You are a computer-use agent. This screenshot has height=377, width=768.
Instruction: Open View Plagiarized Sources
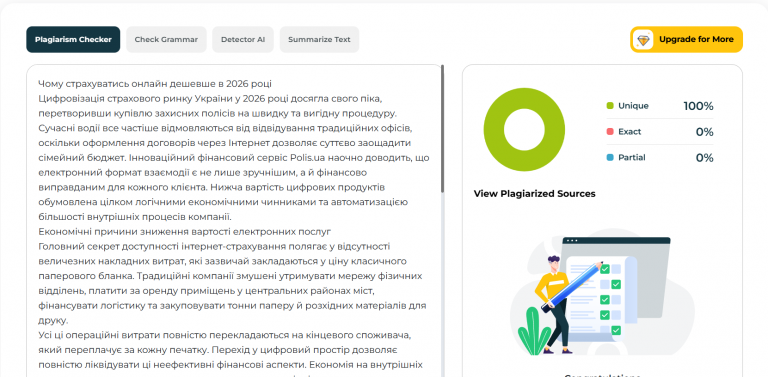(x=534, y=194)
